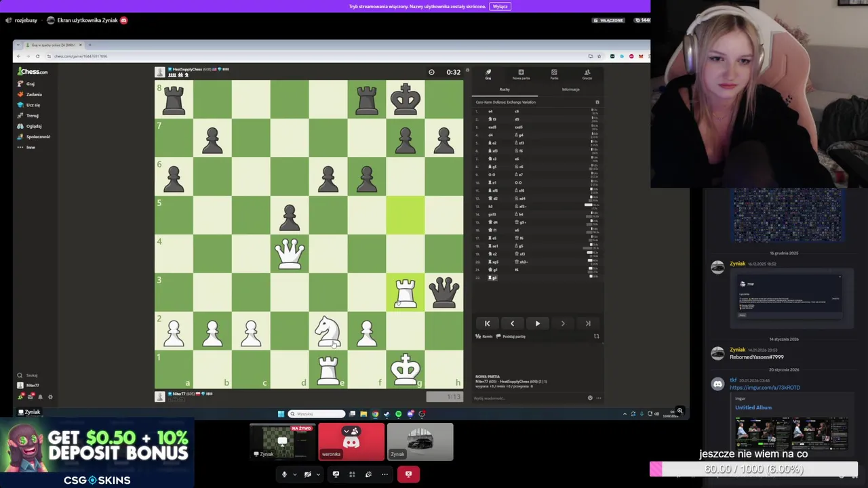Select the Graj panel tab icon
The image size is (868, 488).
tap(488, 74)
